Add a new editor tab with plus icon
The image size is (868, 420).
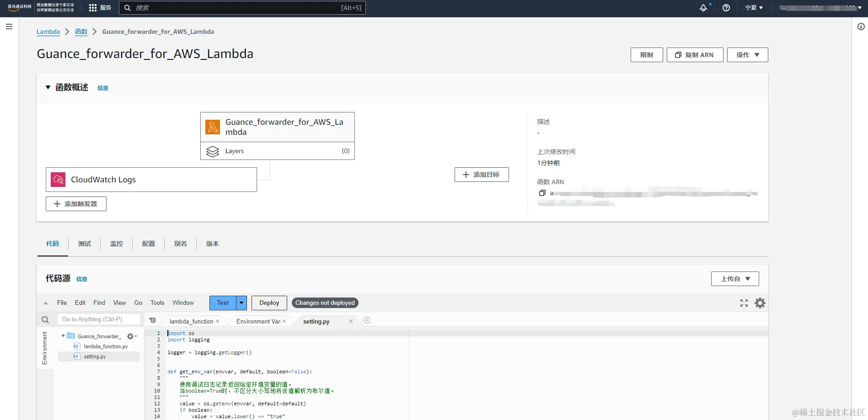[367, 320]
